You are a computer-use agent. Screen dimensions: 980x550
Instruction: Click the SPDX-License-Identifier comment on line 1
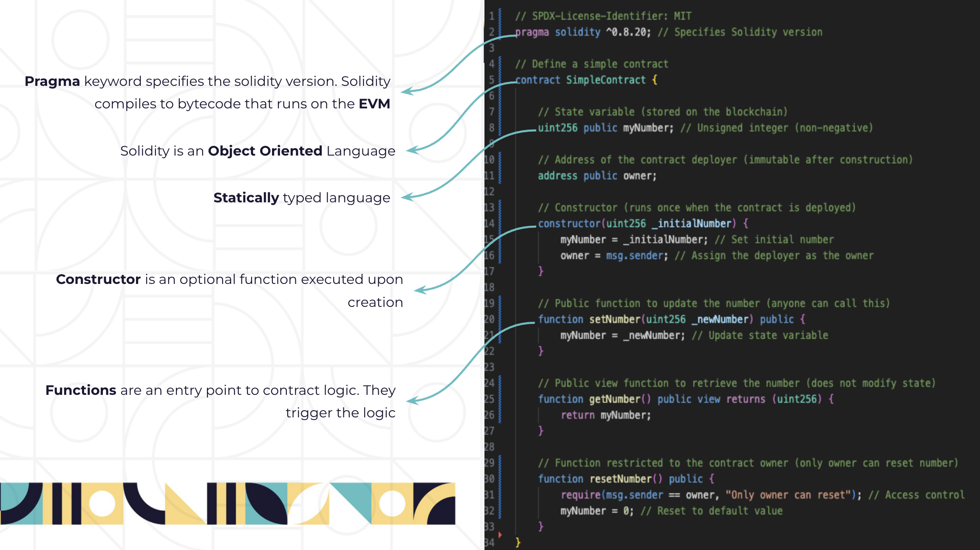point(603,16)
